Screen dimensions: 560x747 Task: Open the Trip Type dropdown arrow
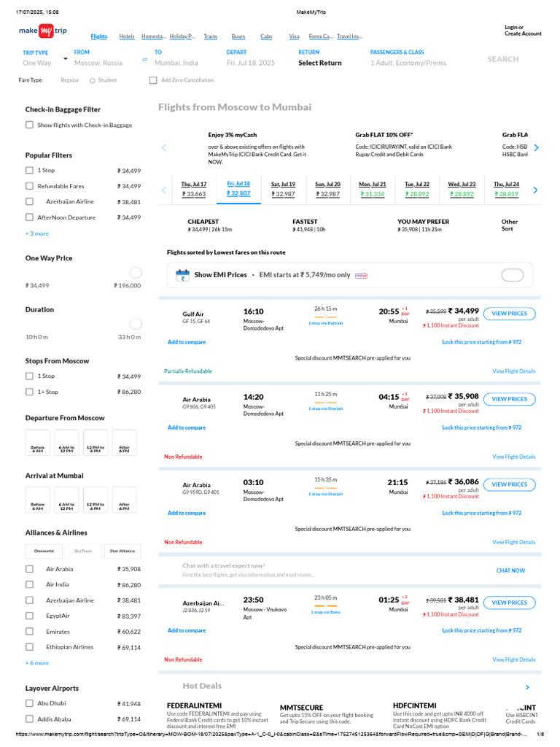pyautogui.click(x=65, y=58)
